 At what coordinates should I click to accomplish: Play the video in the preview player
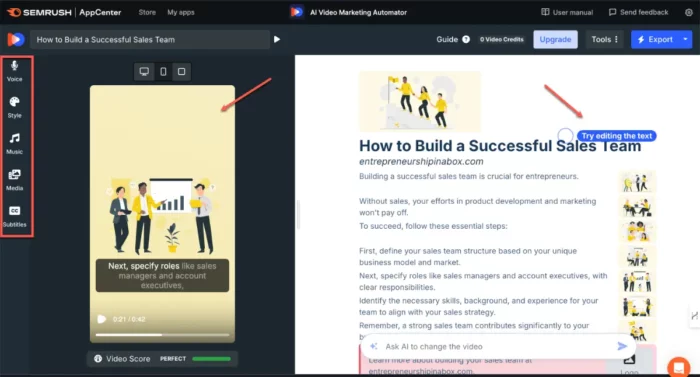(102, 319)
